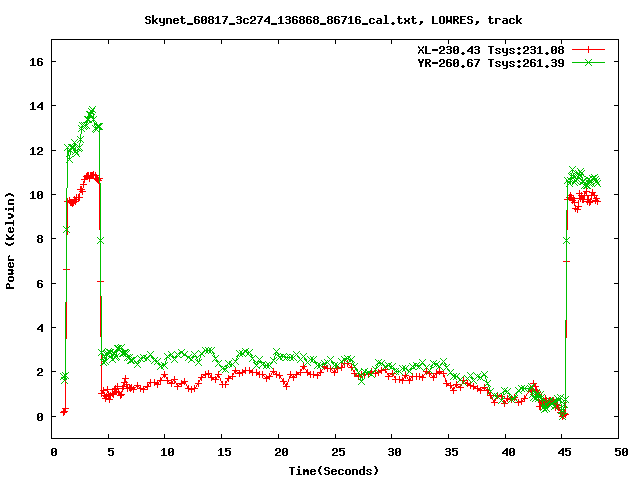Image resolution: width=640 pixels, height=480 pixels.
Task: Click the Power (Kelvin) axis label
Action: coord(10,241)
